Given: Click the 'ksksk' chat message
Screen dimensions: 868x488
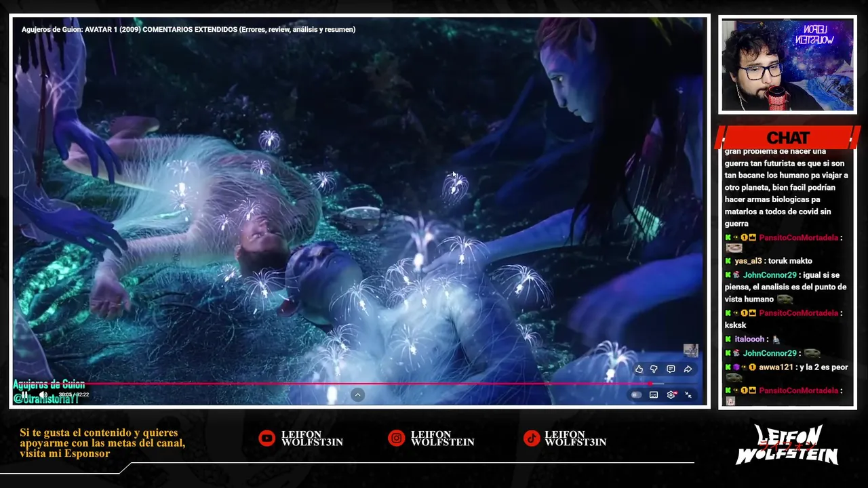Looking at the screenshot, I should tap(735, 325).
